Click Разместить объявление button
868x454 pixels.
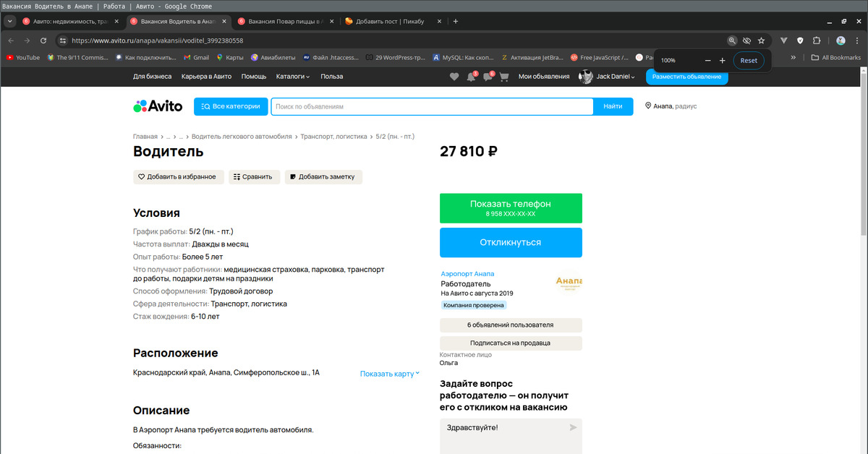[x=686, y=77]
